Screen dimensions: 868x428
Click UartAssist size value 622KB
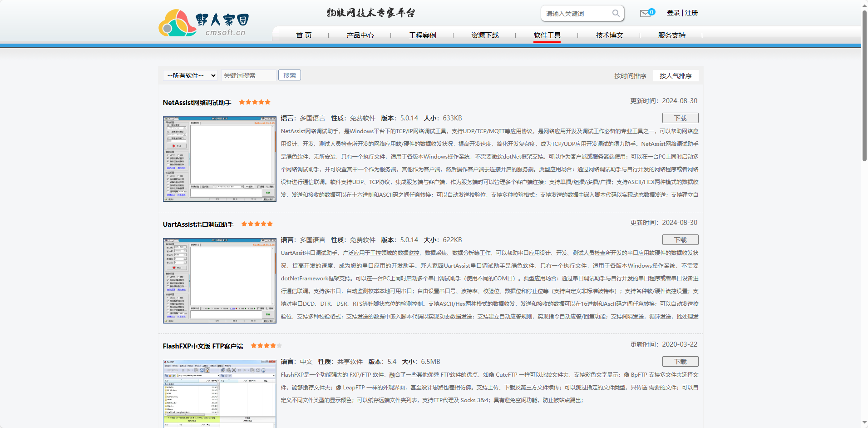coord(452,240)
